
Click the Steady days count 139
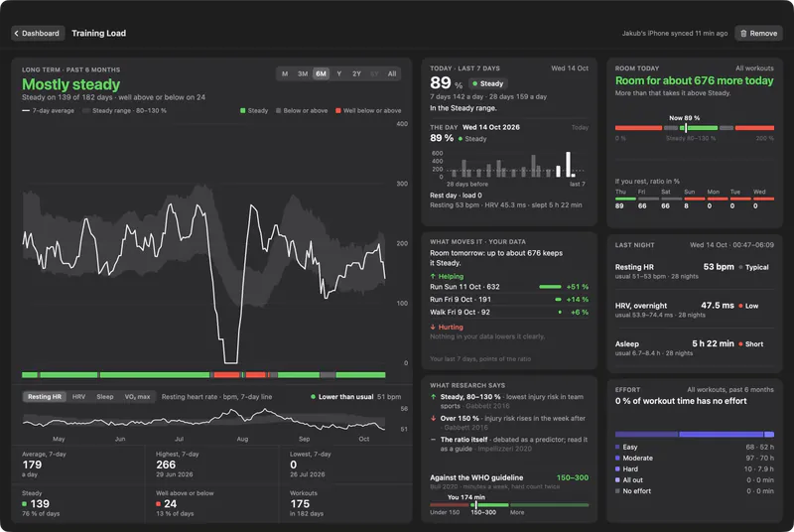click(40, 504)
